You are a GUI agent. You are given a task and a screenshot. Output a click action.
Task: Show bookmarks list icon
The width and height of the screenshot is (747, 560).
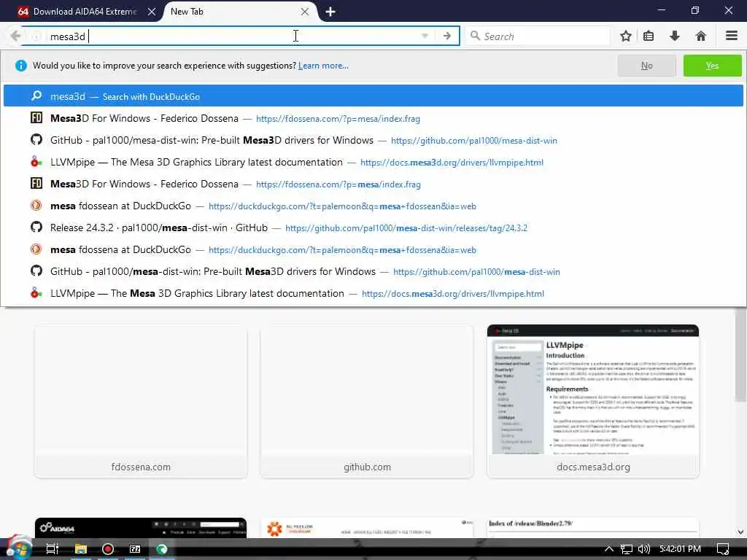(649, 36)
